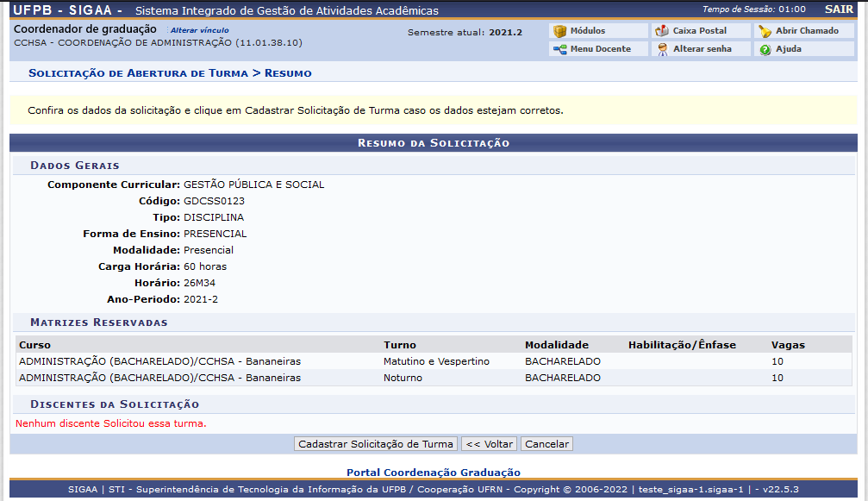Click the Modalidade column header

click(556, 345)
